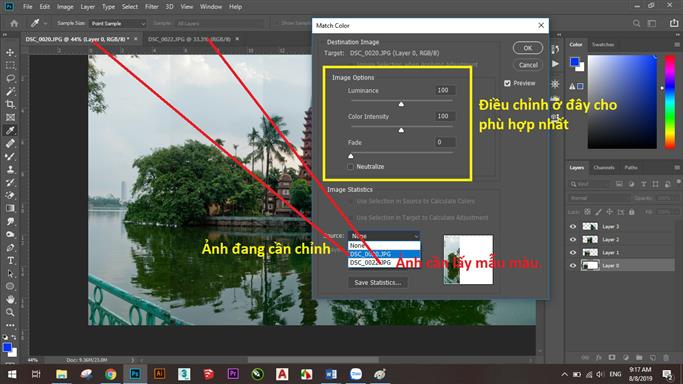Open the File menu
The image size is (683, 384).
coord(27,7)
